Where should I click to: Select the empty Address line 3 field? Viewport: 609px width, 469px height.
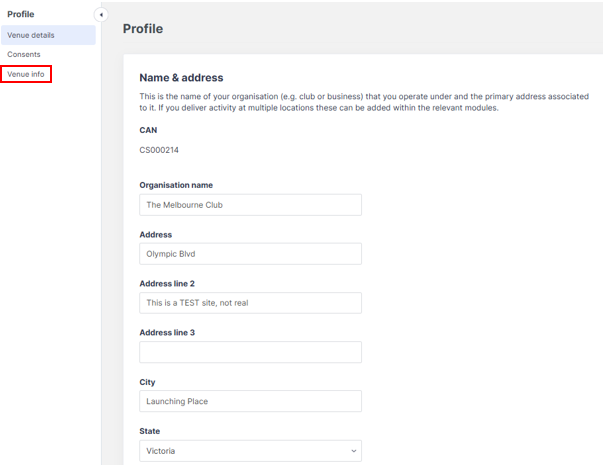250,352
